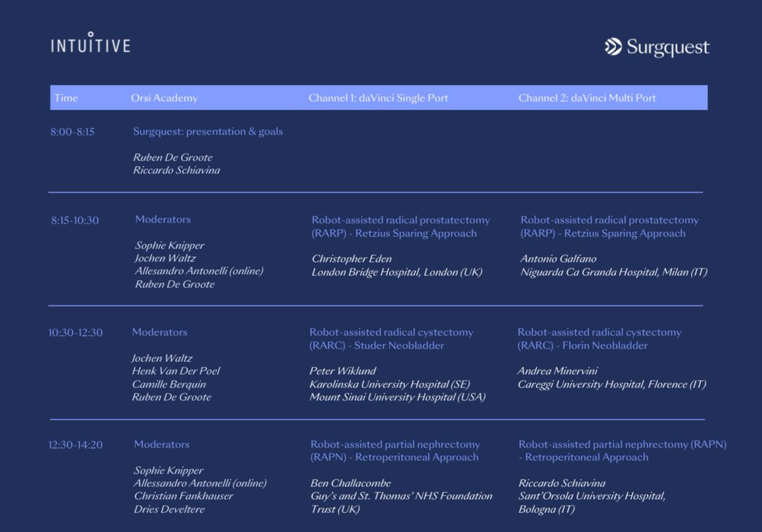
Task: Select Christopher Eden surgeon name
Action: [x=352, y=258]
